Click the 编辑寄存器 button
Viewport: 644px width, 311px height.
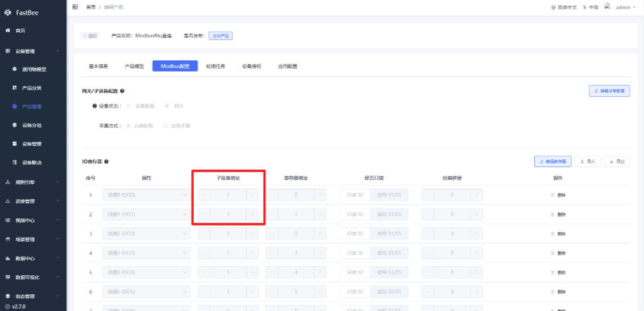click(553, 162)
